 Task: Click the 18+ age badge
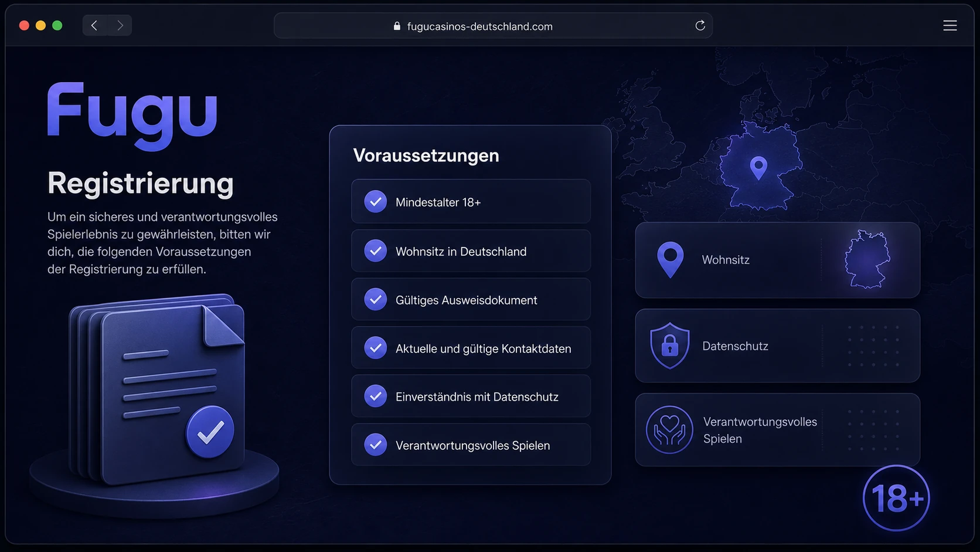pos(896,498)
